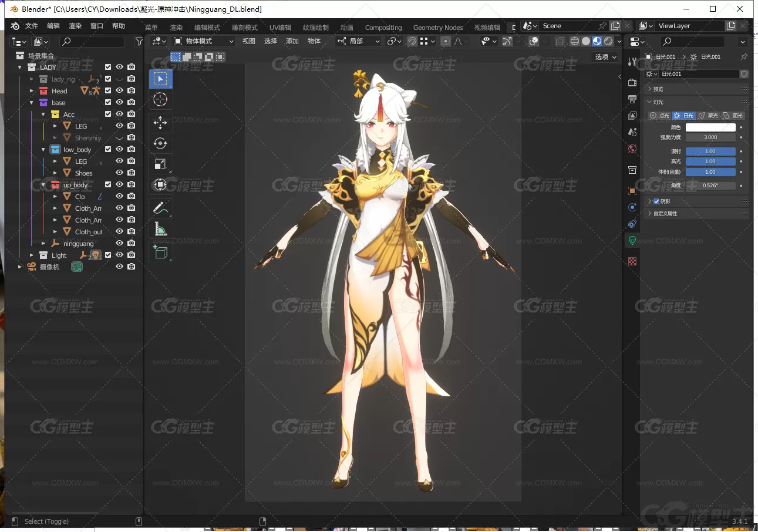Disable render for 摄像机 camera icon
The width and height of the screenshot is (758, 532).
point(131,267)
